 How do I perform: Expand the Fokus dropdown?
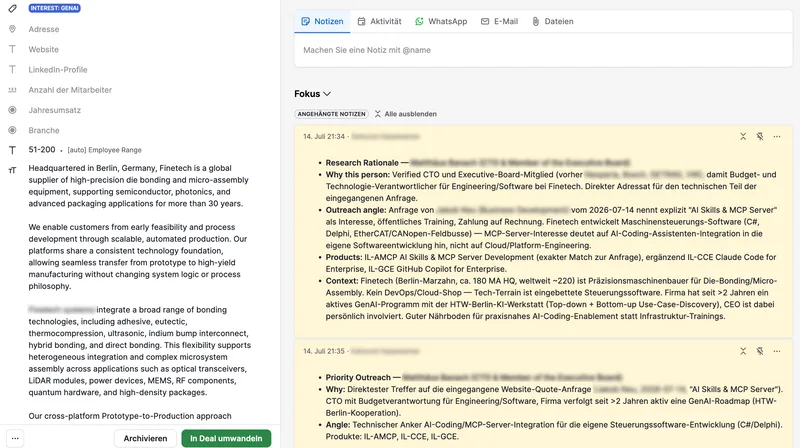point(312,94)
